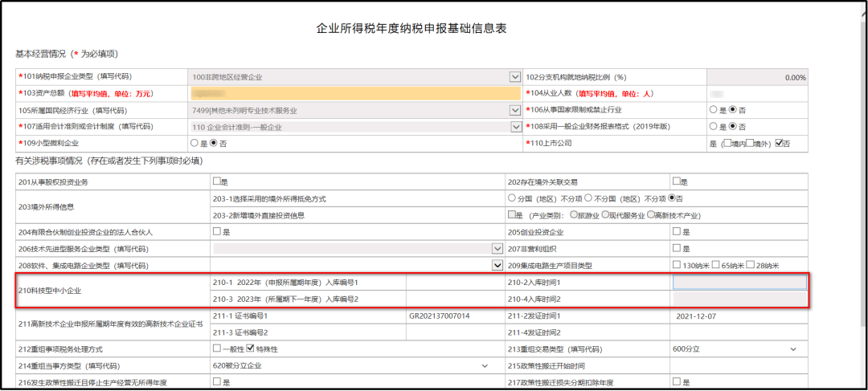This screenshot has height=391, width=868.
Task: Click the 210-2入库时间1 input field
Action: [739, 282]
